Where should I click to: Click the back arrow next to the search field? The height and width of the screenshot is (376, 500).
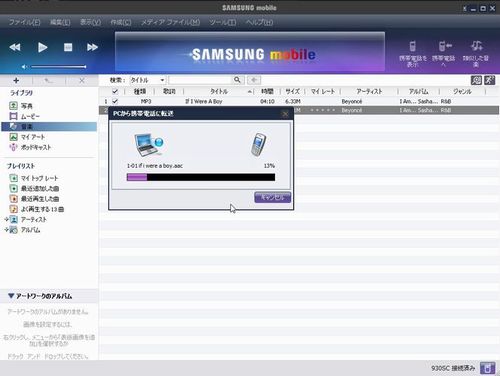point(254,80)
